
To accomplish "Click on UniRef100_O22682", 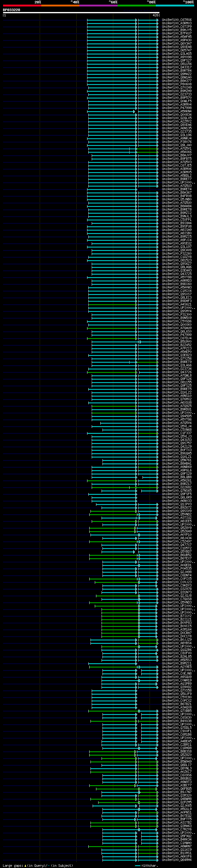I will (x=176, y=487).
